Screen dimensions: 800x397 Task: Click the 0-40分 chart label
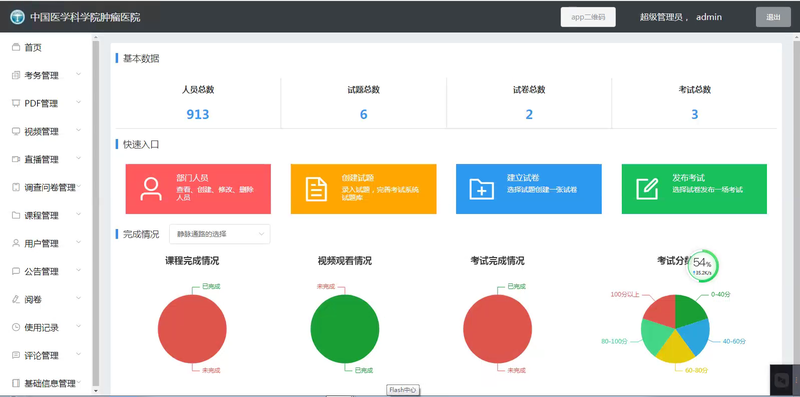click(x=721, y=294)
